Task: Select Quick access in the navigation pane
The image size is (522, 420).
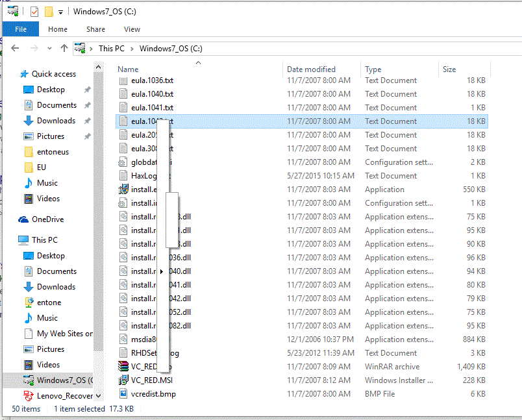Action: click(x=54, y=74)
